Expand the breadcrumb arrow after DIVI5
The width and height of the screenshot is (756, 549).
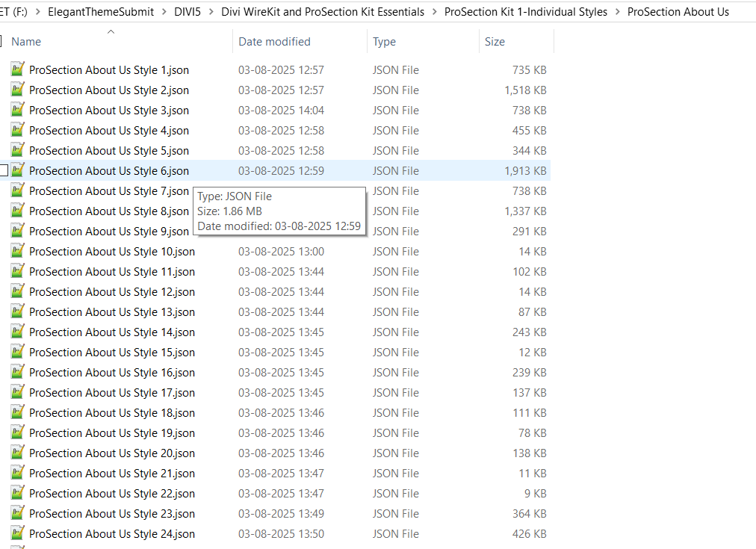coord(211,11)
